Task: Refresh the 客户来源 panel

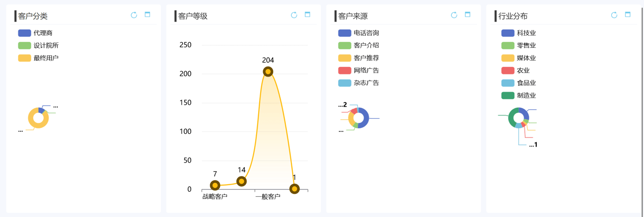Action: 454,15
